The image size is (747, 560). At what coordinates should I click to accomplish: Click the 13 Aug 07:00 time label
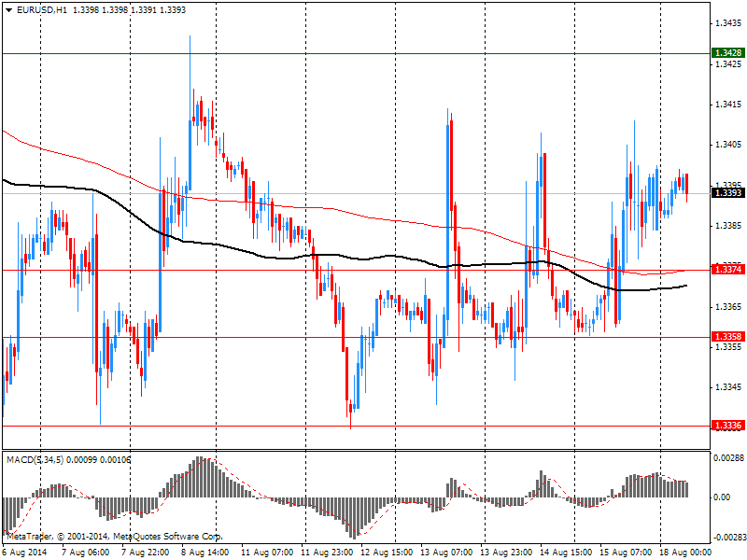click(x=446, y=553)
